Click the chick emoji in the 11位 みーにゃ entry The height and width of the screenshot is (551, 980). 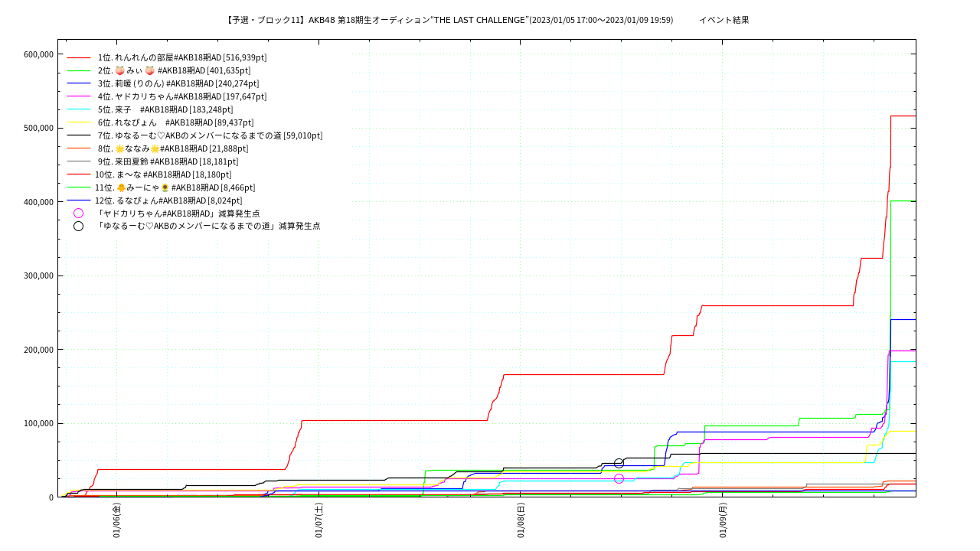tap(121, 187)
